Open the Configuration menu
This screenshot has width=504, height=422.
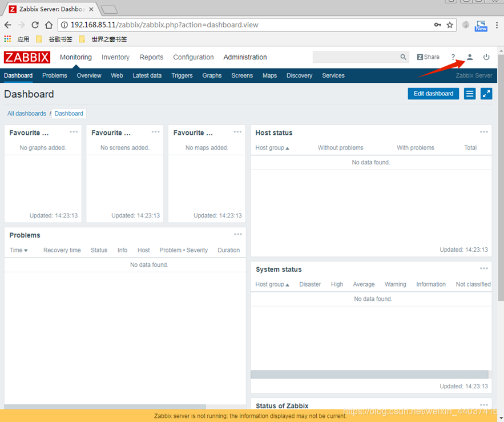pyautogui.click(x=193, y=57)
